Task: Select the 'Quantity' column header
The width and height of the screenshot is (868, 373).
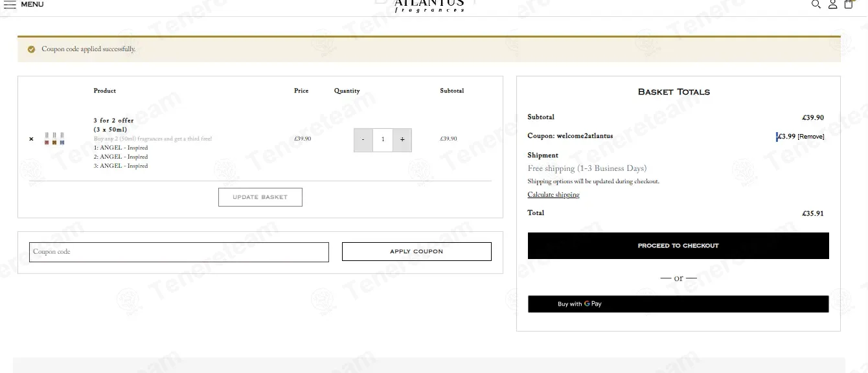Action: pyautogui.click(x=347, y=91)
